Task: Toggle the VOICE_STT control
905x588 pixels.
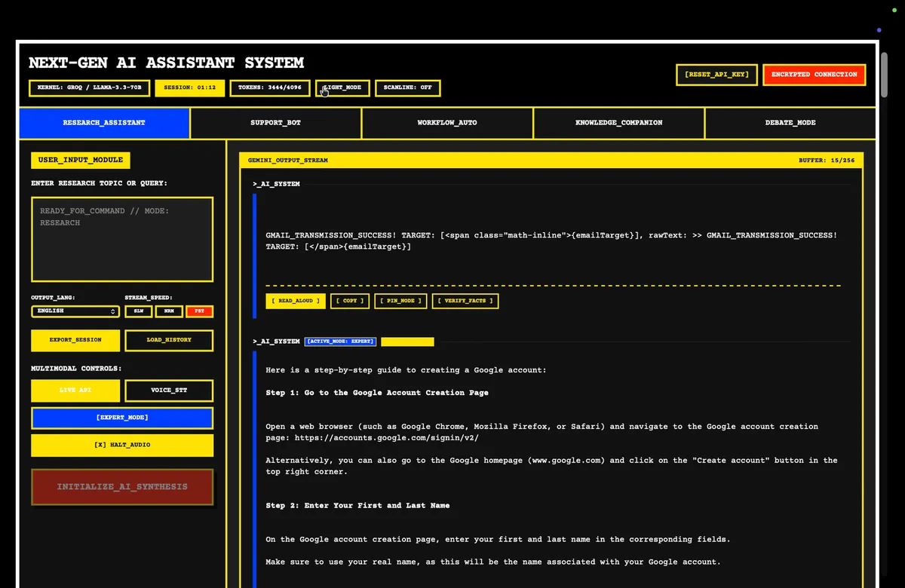Action: click(x=169, y=390)
